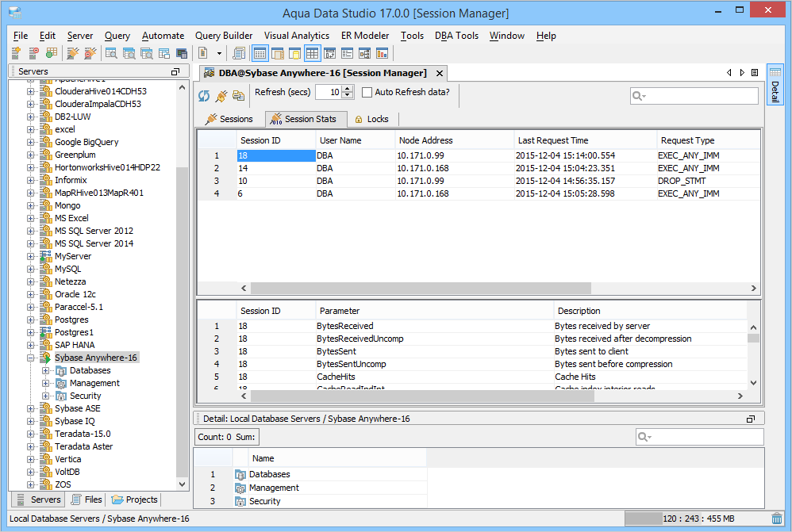Enable the Auto Refresh data checkbox
Viewport: 792px width, 532px height.
367,93
